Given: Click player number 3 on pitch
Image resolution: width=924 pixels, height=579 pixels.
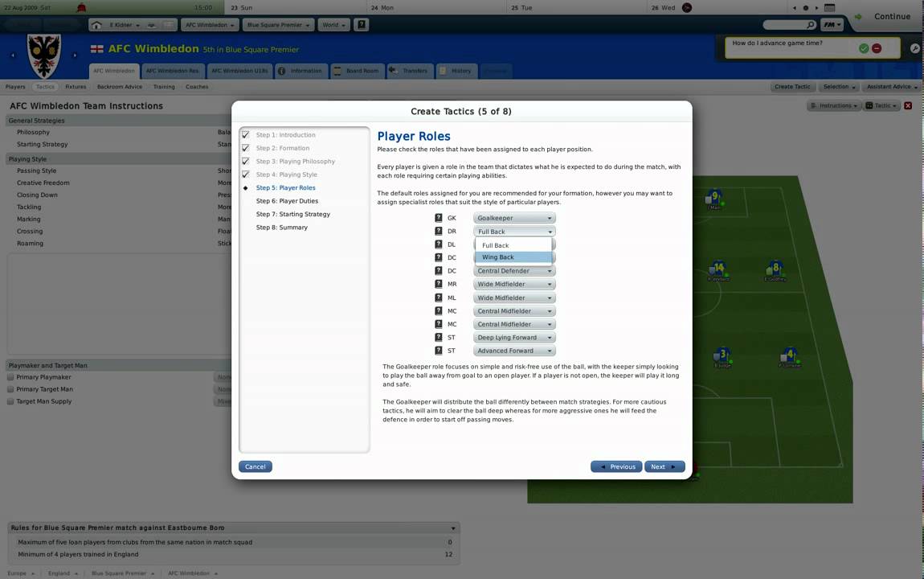Looking at the screenshot, I should pos(722,356).
